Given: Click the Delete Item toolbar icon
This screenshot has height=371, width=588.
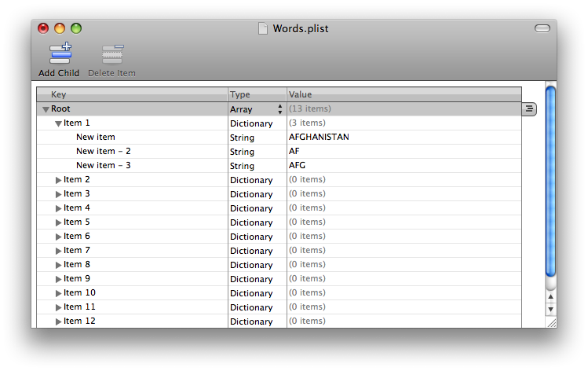Looking at the screenshot, I should [112, 53].
